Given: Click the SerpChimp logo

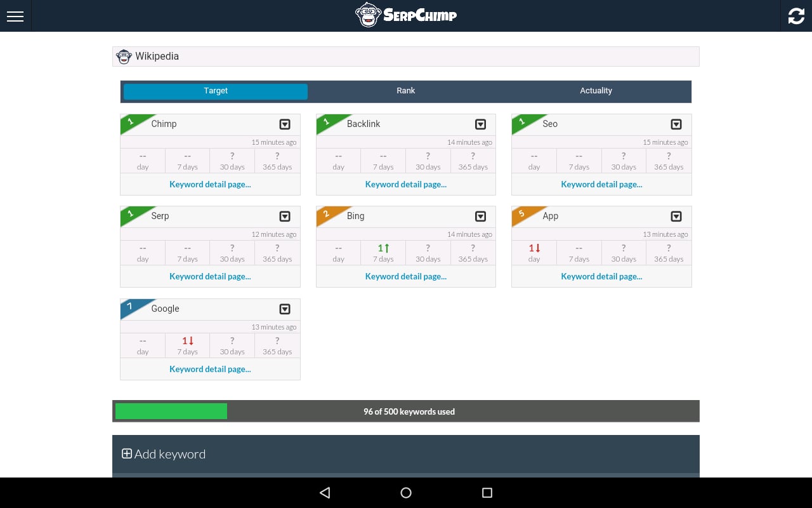Looking at the screenshot, I should pyautogui.click(x=406, y=15).
